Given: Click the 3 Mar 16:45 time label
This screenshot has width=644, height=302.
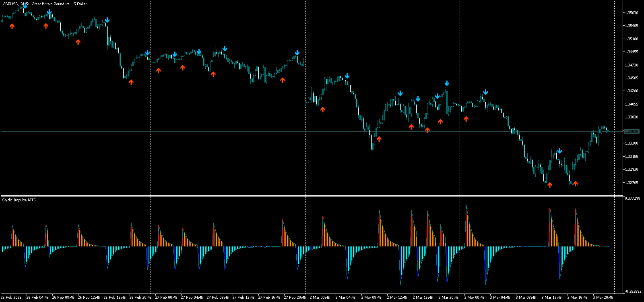Looking at the screenshot, I should 577,298.
